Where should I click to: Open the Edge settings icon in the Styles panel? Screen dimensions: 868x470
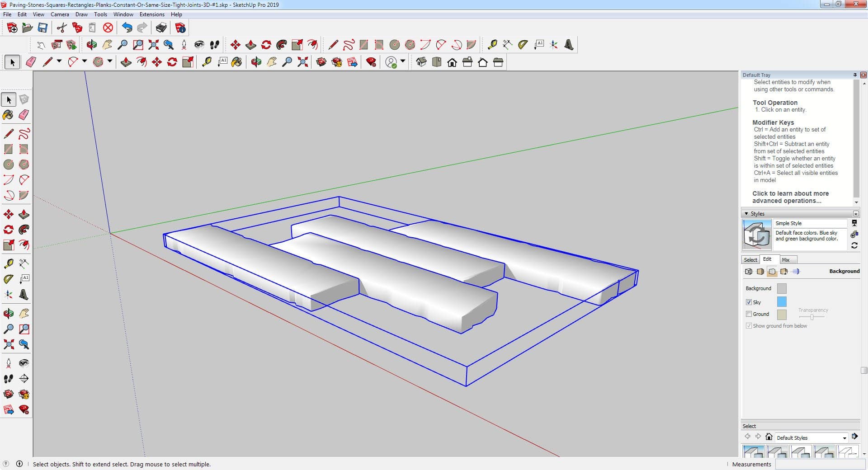pos(749,272)
